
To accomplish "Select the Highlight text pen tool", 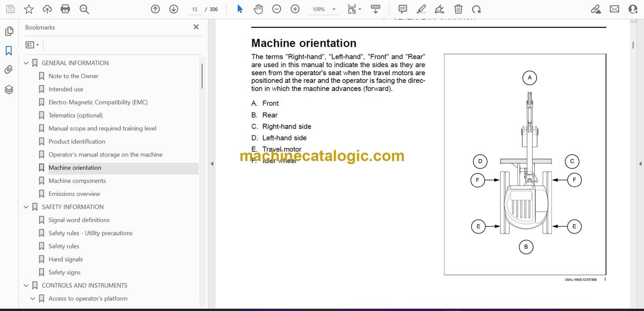I will [421, 9].
